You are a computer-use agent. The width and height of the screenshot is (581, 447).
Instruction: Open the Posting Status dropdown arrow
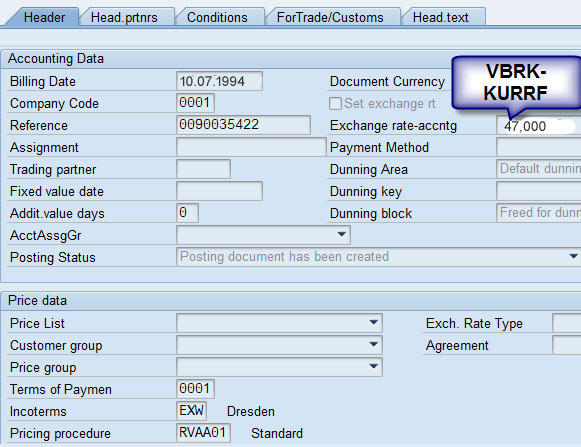573,256
